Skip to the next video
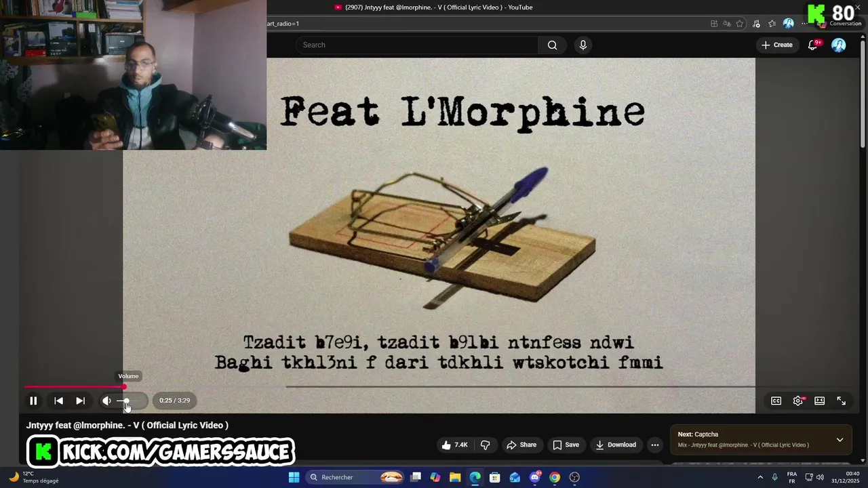 80,401
